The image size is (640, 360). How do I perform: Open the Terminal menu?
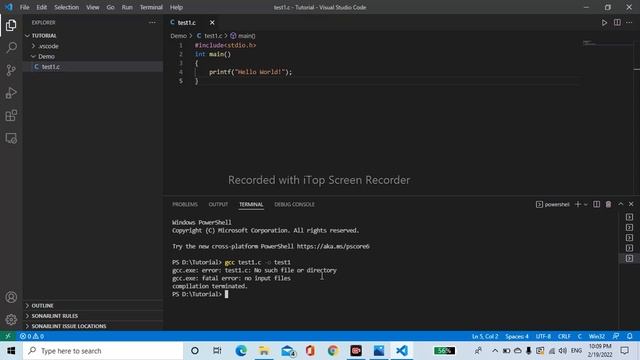[151, 7]
